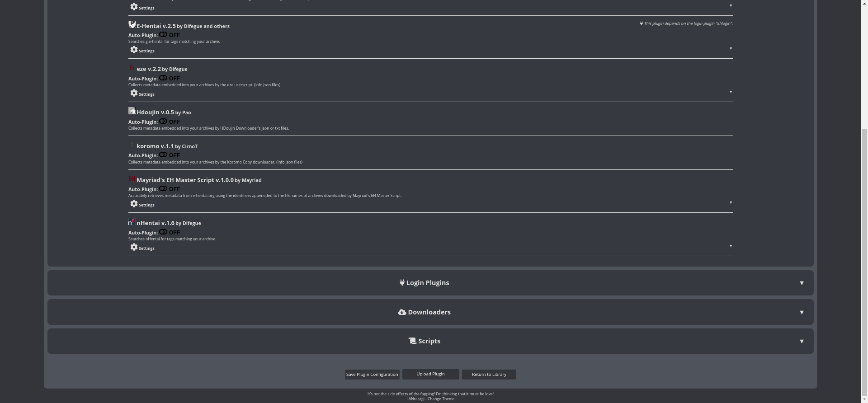
Task: Click the eze plugin icon
Action: click(x=132, y=68)
